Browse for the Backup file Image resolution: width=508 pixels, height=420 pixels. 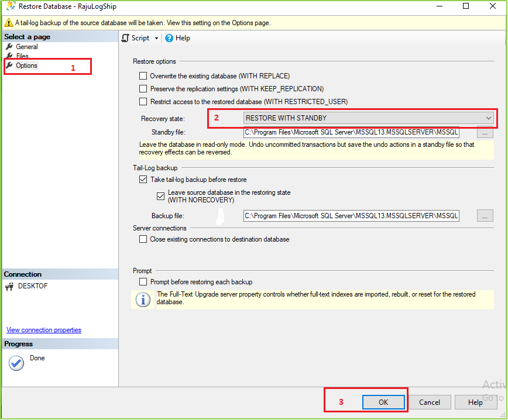click(x=485, y=216)
